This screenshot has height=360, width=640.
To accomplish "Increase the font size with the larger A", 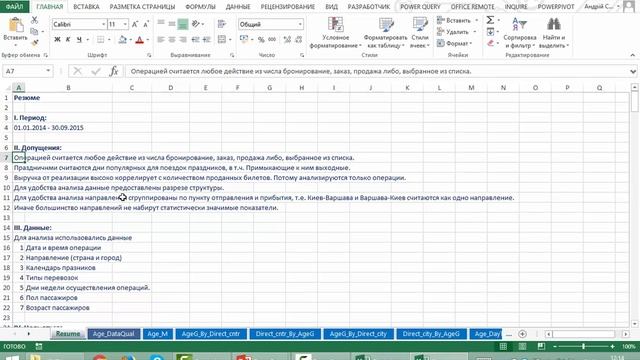I will (135, 24).
